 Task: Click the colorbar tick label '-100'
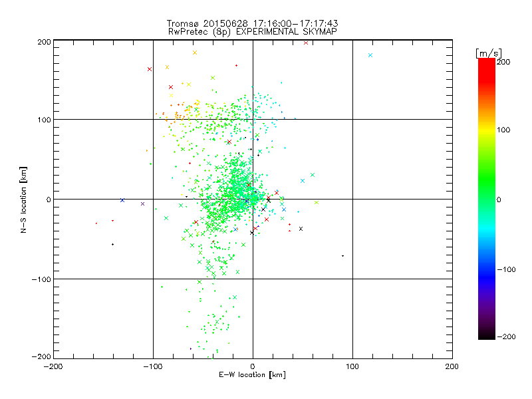coord(506,269)
